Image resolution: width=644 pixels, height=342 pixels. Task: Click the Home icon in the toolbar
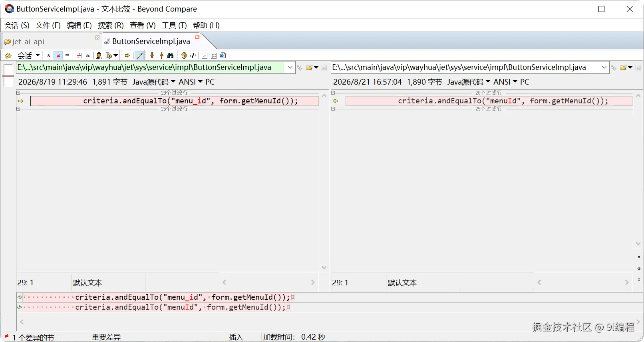pos(8,55)
